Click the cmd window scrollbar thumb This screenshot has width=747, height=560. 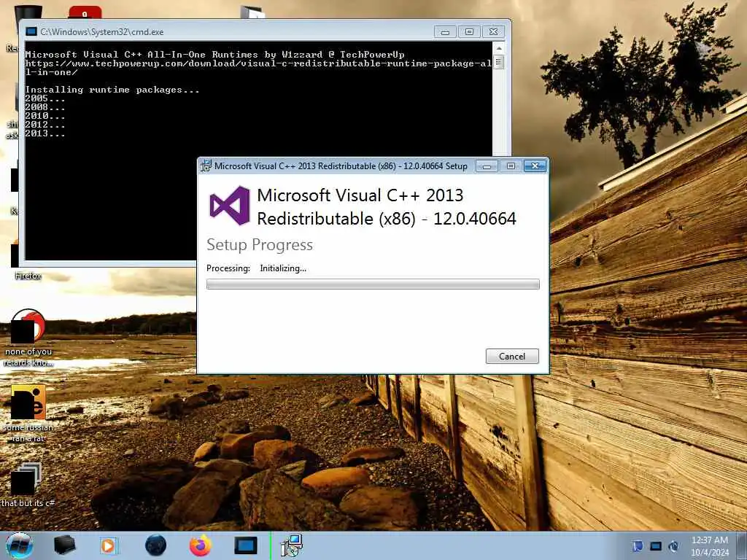tap(499, 62)
